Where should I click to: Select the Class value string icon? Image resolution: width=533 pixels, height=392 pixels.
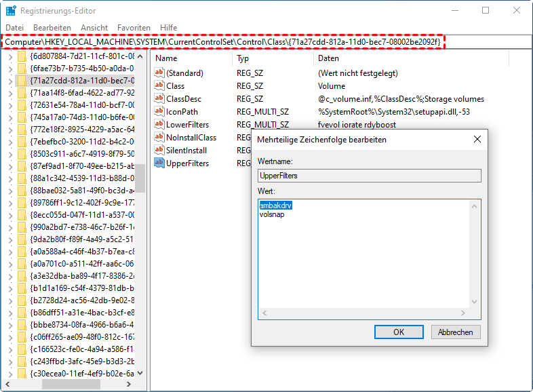(x=159, y=85)
